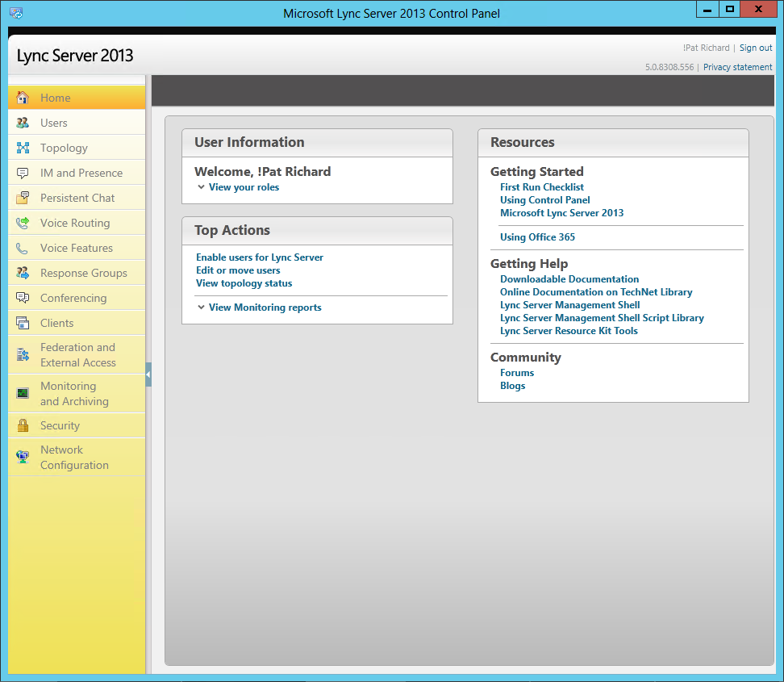Image resolution: width=784 pixels, height=682 pixels.
Task: Click the Users people icon
Action: pos(23,123)
